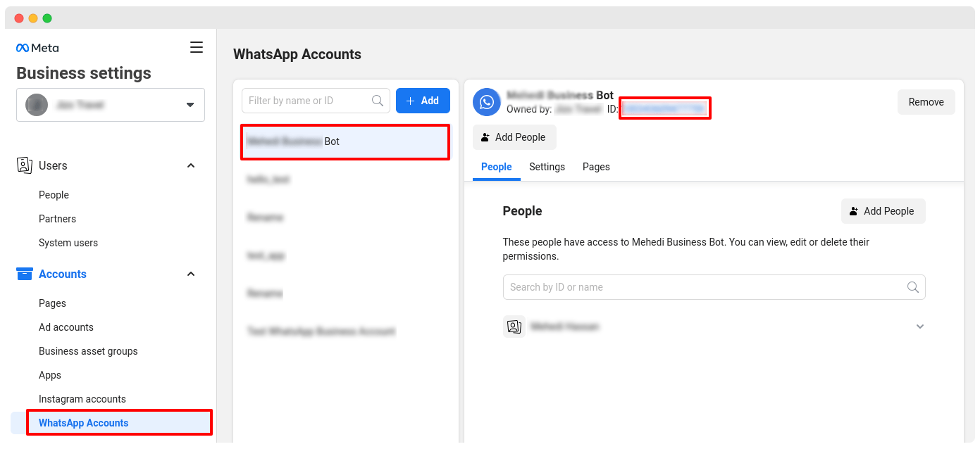Click the person-plus icon on Add People

(485, 137)
